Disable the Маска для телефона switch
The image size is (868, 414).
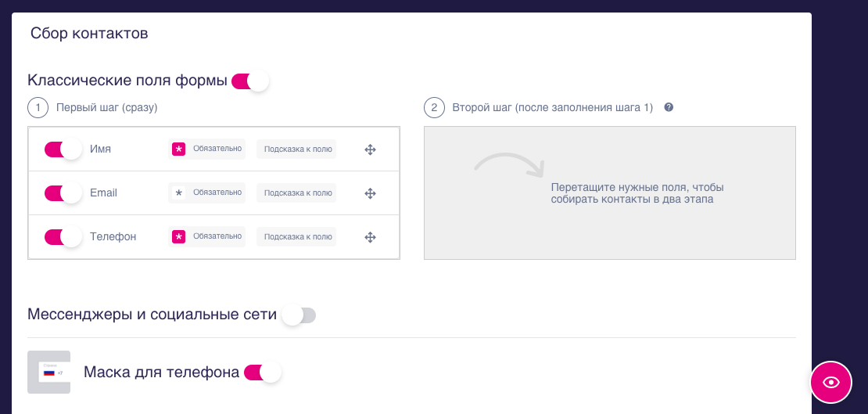click(263, 373)
